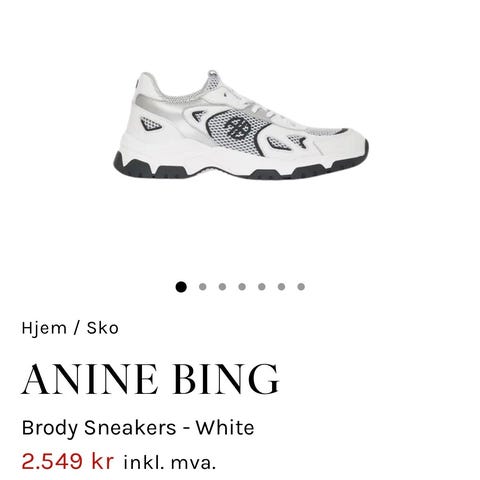
Task: Open the Sko breadcrumb category
Action: click(103, 328)
